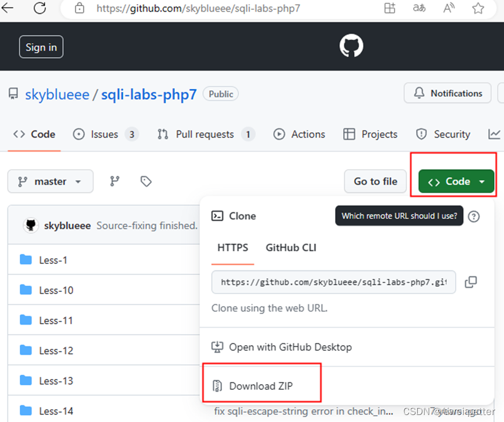The width and height of the screenshot is (504, 422).
Task: Click the repository icon beside skyblueee
Action: 13,94
